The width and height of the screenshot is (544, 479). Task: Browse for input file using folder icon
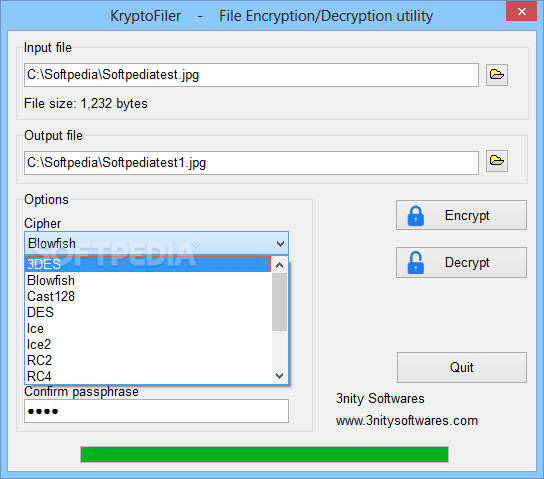pyautogui.click(x=497, y=75)
